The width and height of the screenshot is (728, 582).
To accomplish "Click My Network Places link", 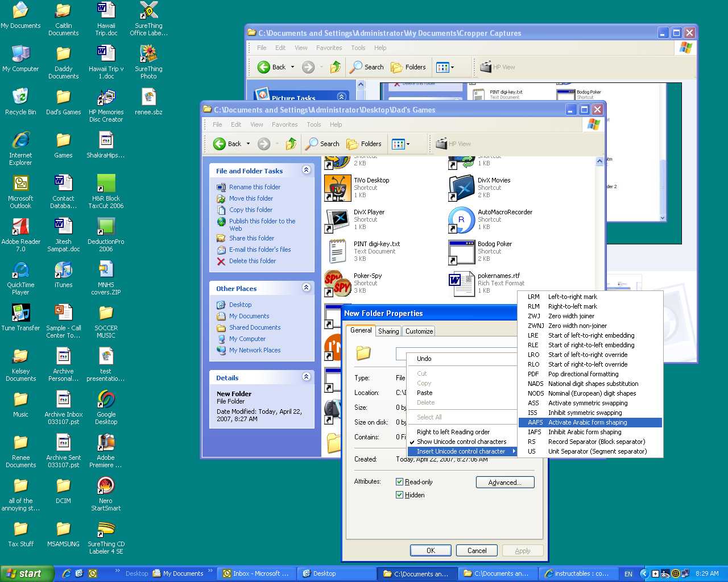I will pos(255,350).
